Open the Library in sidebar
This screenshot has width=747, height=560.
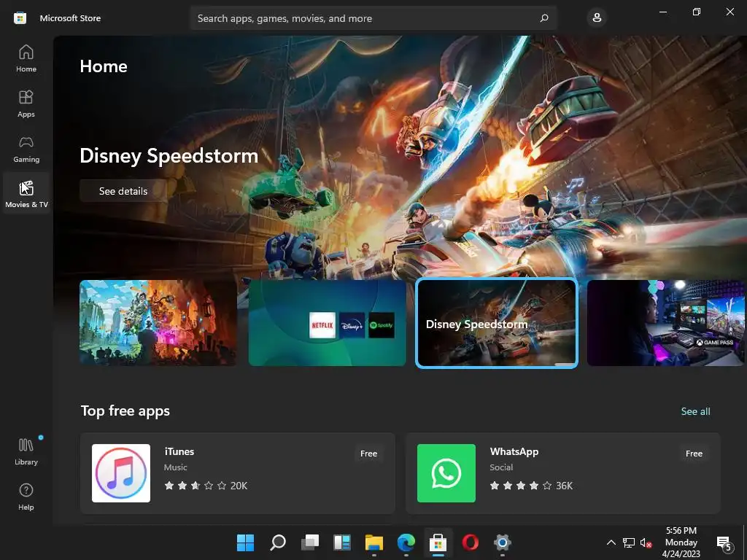point(26,451)
